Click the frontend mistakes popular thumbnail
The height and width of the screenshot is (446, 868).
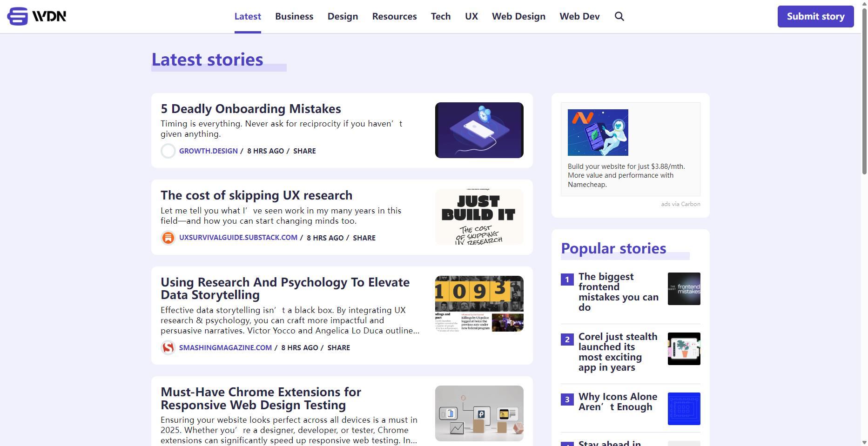[684, 289]
